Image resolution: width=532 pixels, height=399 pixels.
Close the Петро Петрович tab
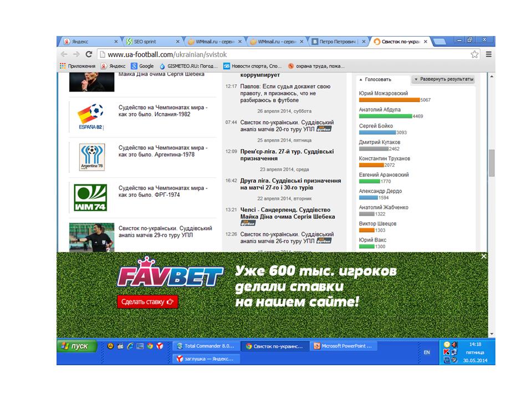(x=364, y=42)
